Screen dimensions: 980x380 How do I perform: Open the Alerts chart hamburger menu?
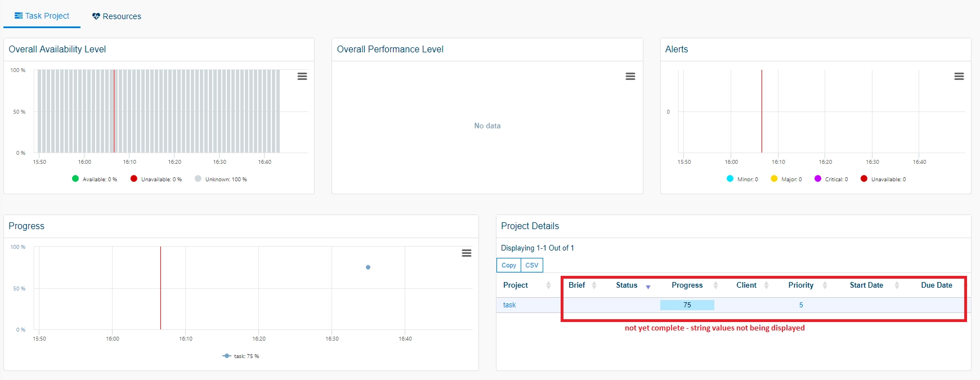pos(959,77)
